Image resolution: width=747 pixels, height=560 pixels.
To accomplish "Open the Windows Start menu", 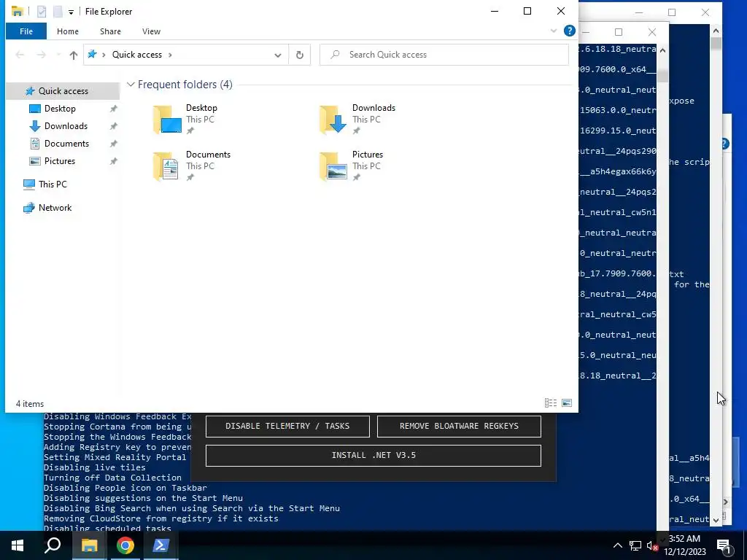I will (x=18, y=545).
